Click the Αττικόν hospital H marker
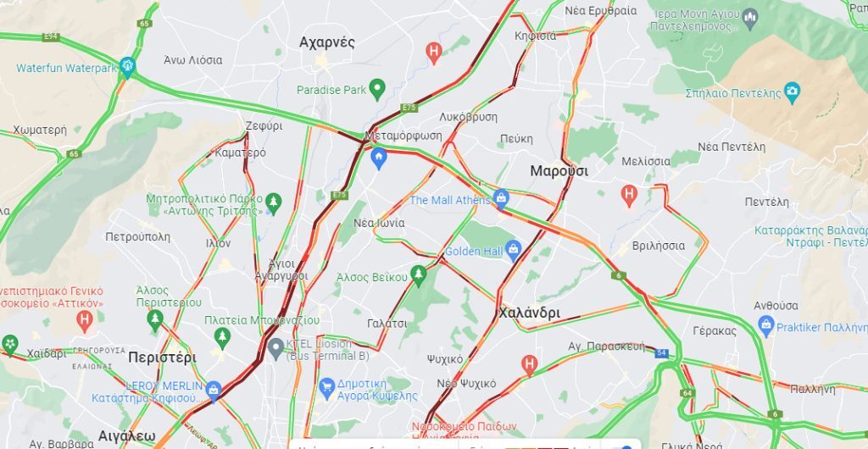Image resolution: width=868 pixels, height=449 pixels. coord(84,321)
